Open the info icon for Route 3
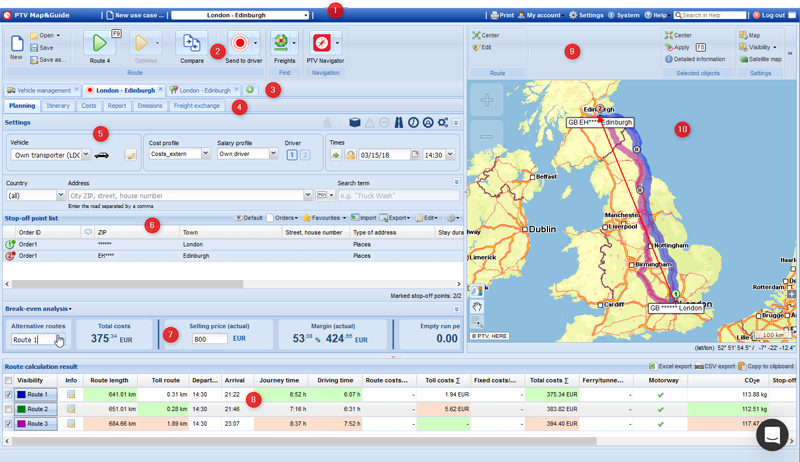Screen dimensions: 800x462 click(x=71, y=423)
